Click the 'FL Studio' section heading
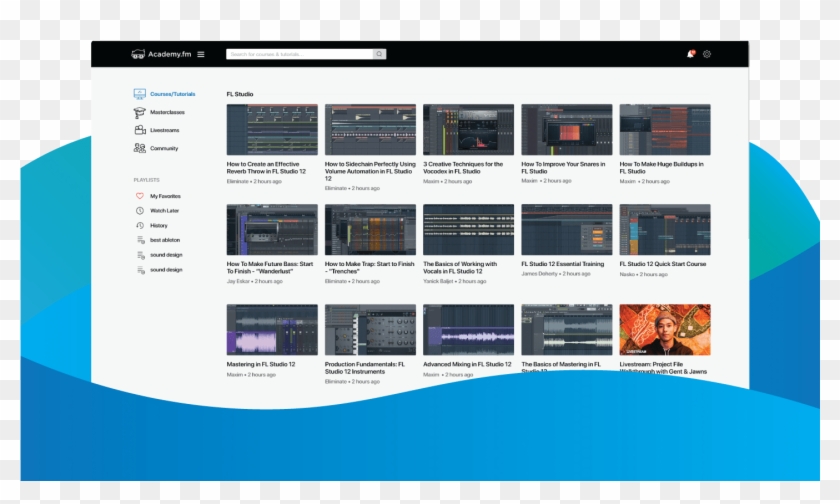 pos(239,94)
